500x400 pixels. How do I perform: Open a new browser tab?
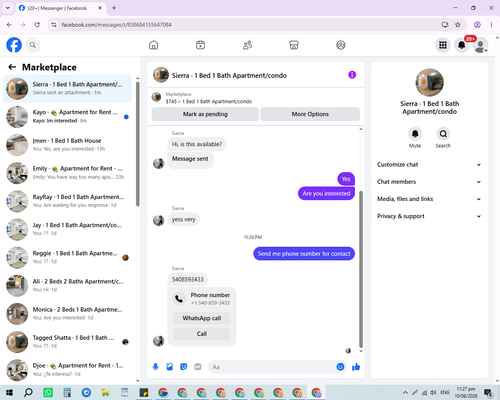pyautogui.click(x=114, y=8)
